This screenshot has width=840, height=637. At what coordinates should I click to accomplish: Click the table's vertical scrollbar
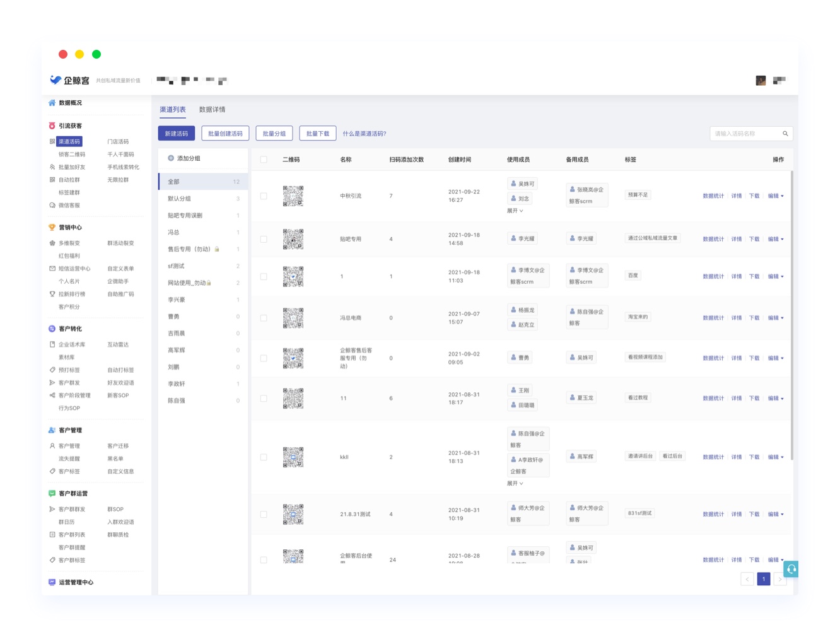[791, 315]
